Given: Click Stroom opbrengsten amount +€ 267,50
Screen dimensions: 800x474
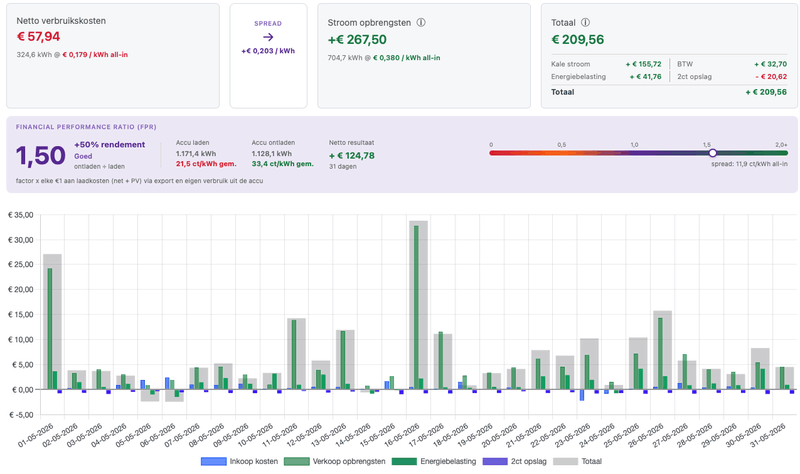Looking at the screenshot, I should tap(357, 39).
